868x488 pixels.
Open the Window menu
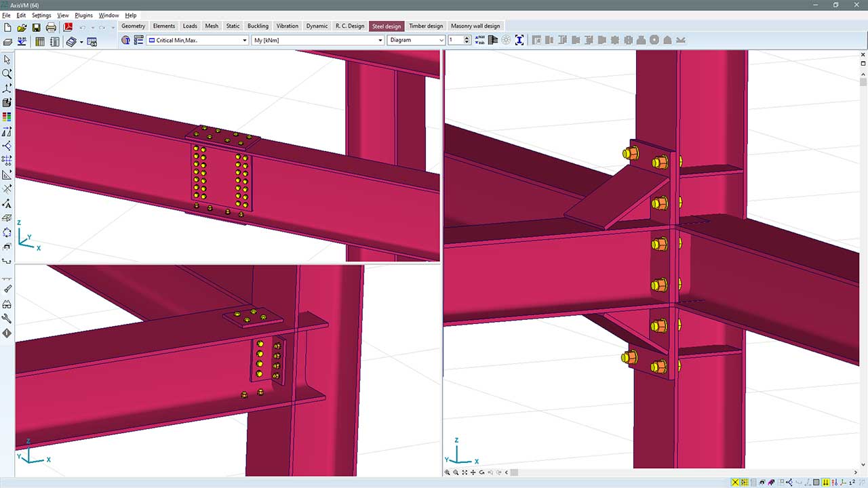[109, 15]
